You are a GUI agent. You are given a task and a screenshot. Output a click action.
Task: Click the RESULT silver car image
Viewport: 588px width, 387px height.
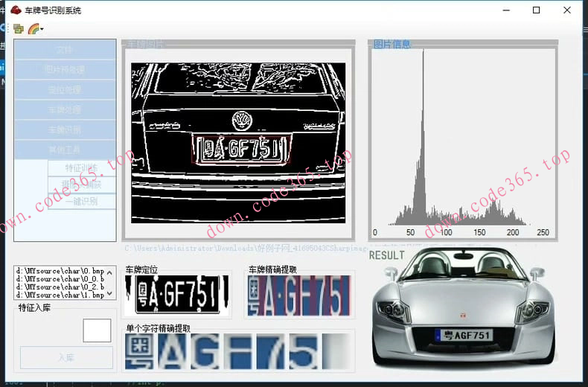[464, 308]
